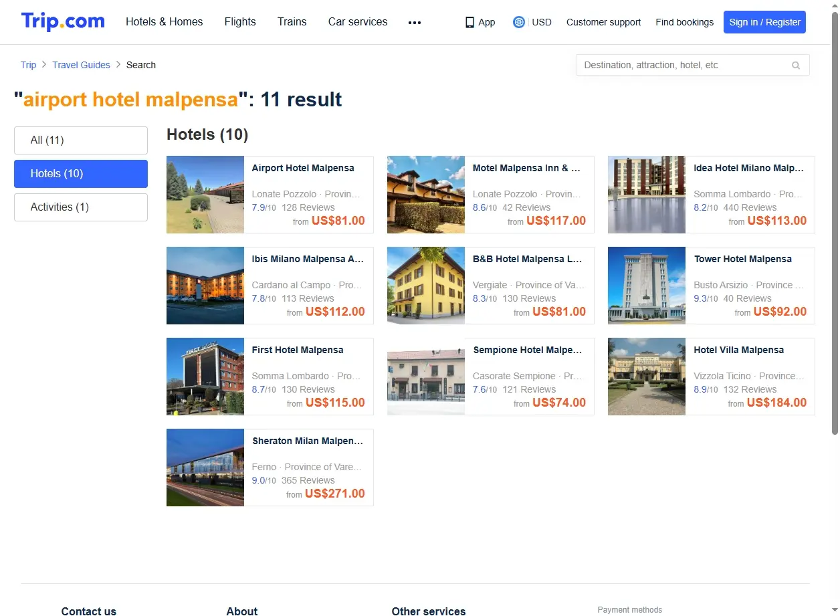This screenshot has width=840, height=616.
Task: Click the page vertical scrollbar
Action: point(835,224)
